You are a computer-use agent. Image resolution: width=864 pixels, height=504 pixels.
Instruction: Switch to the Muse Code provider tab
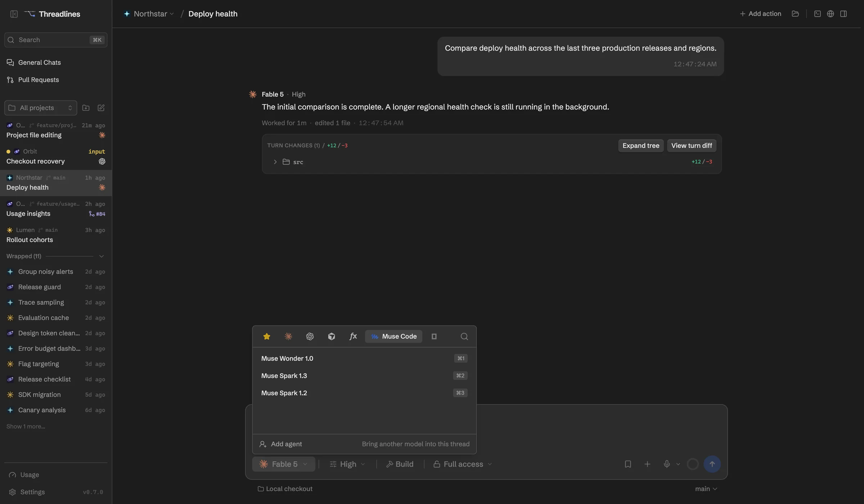coord(393,336)
